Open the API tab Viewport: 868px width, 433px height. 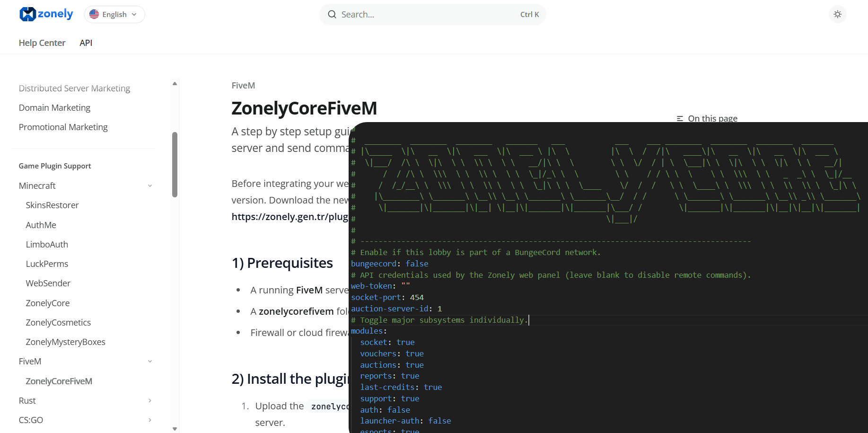click(x=86, y=43)
